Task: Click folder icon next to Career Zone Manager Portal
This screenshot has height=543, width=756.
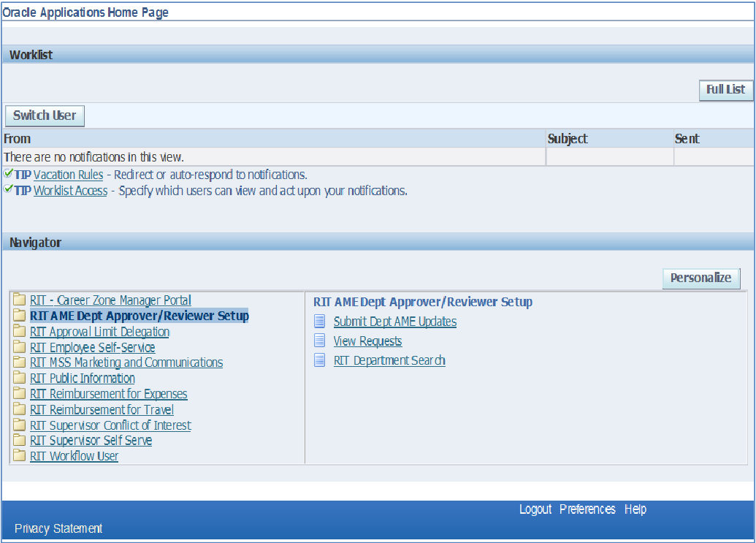Action: point(19,300)
